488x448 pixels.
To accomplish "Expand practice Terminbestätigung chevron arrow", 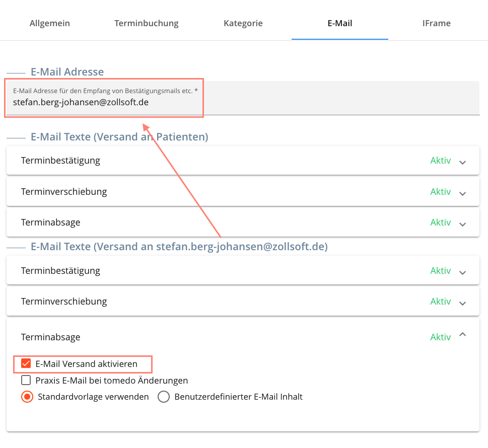I will point(462,272).
